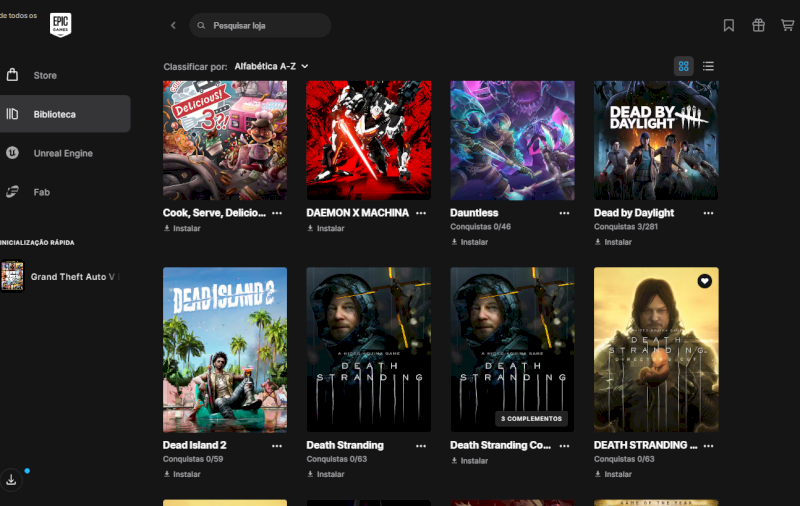Screen dimensions: 800x506
Task: Click Dead Island 2 Conquistas 0/59 text
Action: click(x=193, y=459)
